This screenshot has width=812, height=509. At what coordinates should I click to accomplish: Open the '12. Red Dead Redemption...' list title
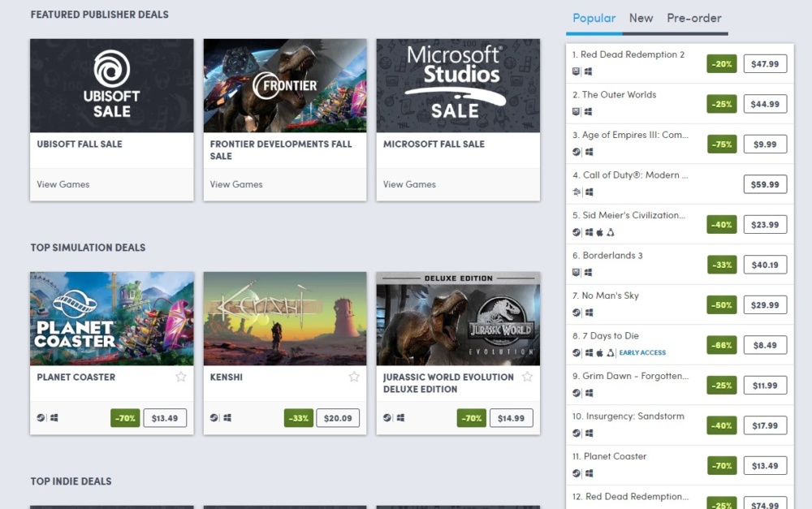point(630,496)
